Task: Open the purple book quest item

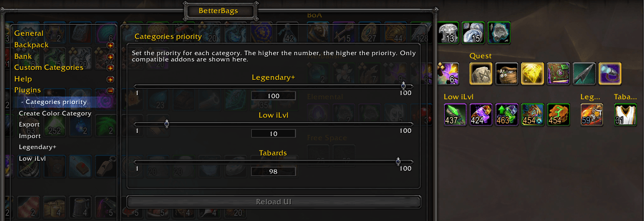Action: [558, 73]
